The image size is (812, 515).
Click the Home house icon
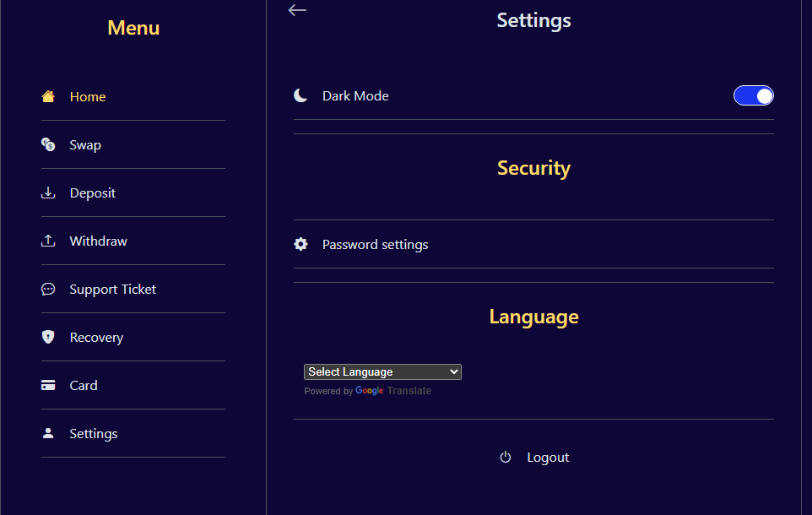(x=48, y=96)
